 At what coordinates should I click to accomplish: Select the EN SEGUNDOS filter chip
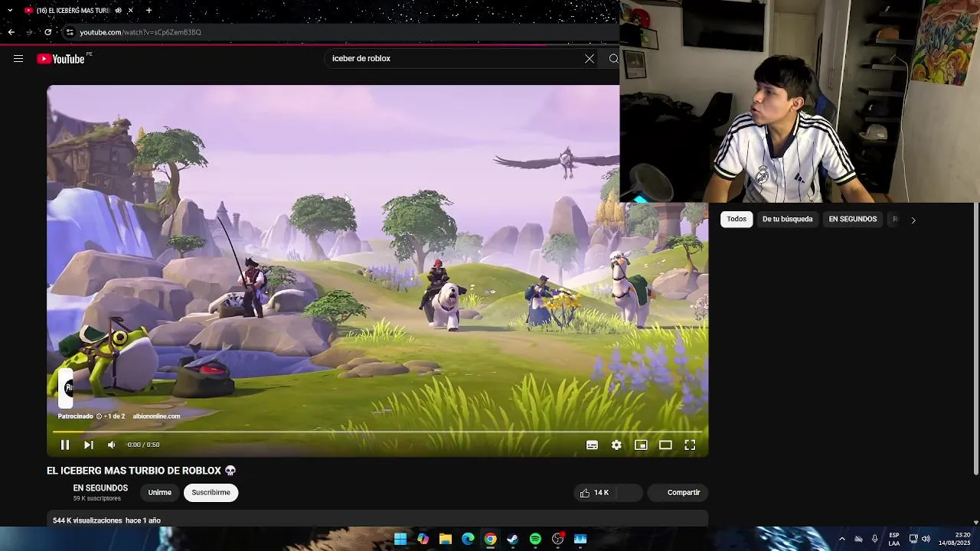click(852, 220)
